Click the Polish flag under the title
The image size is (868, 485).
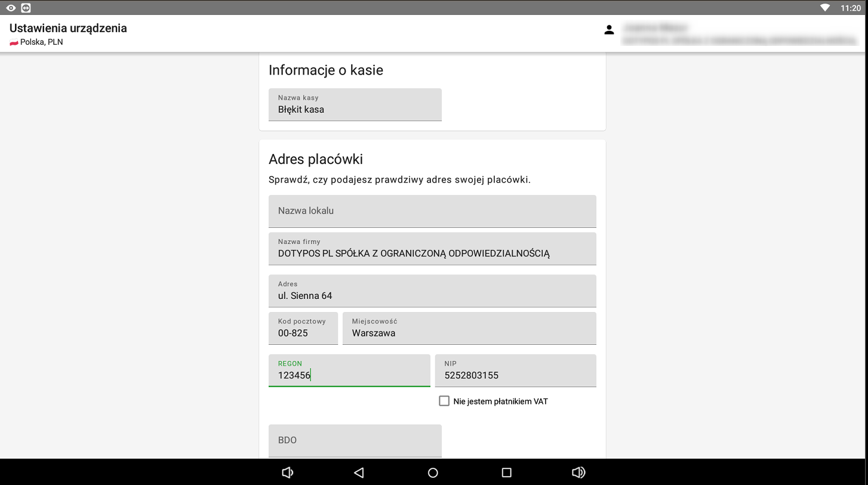coord(14,42)
